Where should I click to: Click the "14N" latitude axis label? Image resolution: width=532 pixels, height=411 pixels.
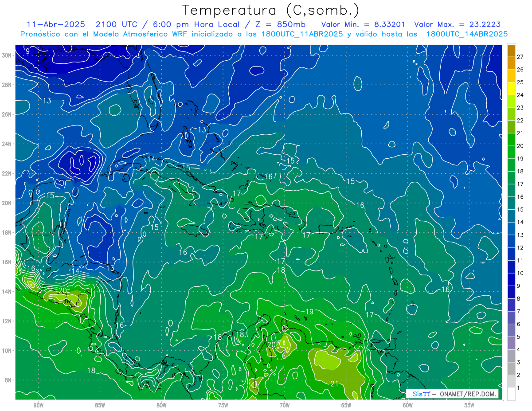pos(7,292)
